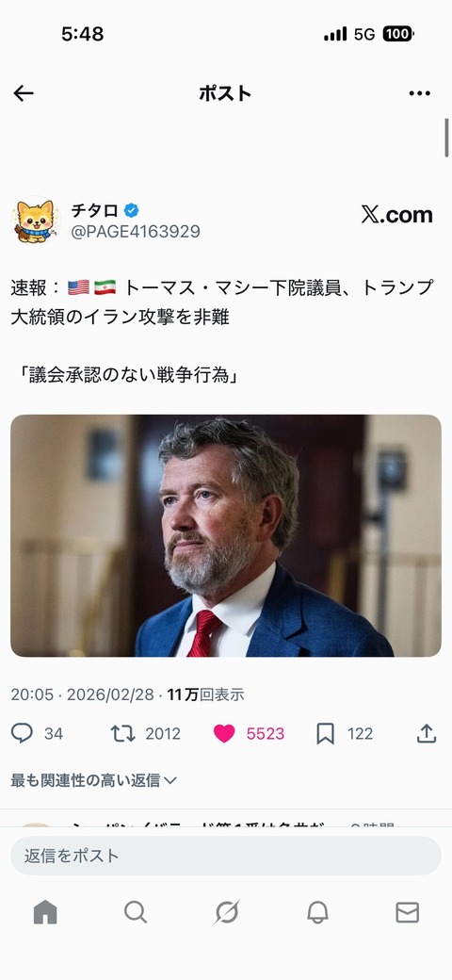Tap the reply speech bubble icon

point(22,733)
